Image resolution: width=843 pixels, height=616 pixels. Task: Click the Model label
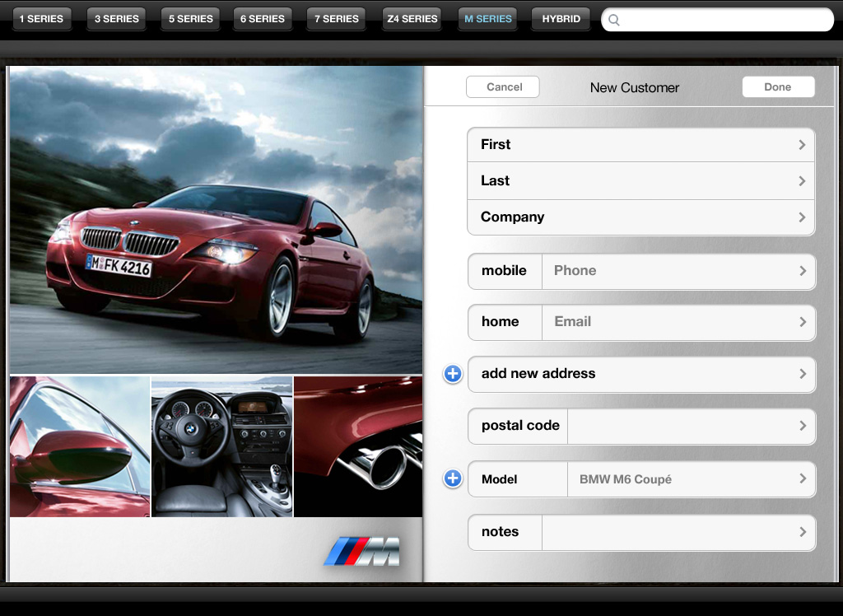[500, 479]
